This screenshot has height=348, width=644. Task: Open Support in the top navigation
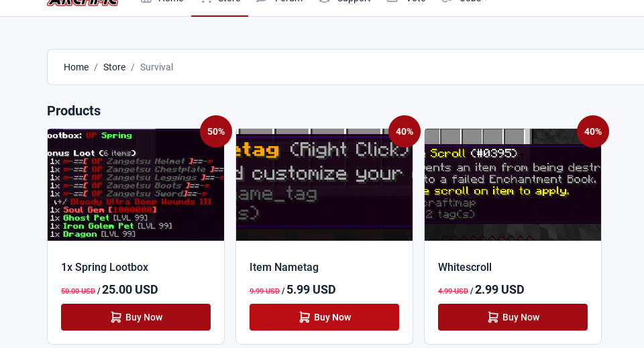(x=345, y=1)
